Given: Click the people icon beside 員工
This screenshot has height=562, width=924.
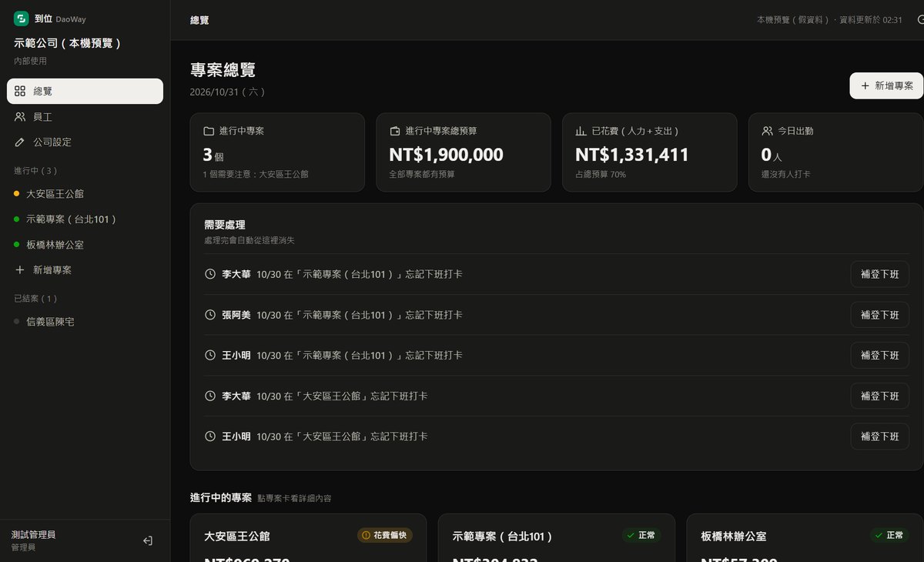Looking at the screenshot, I should (20, 117).
